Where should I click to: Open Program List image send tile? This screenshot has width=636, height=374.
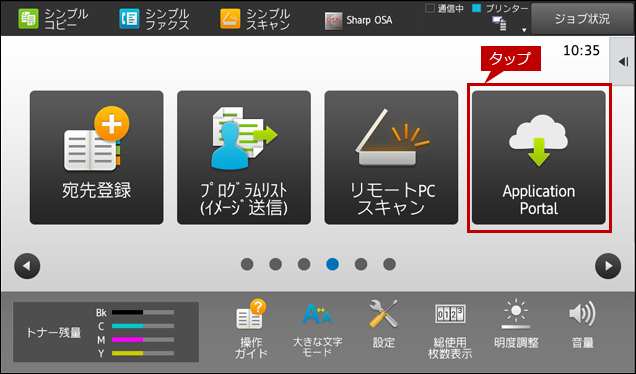(x=244, y=157)
